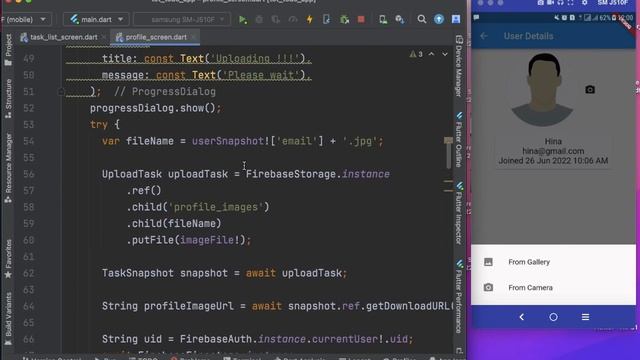
Task: Tap the Android home navigation button
Action: pyautogui.click(x=553, y=317)
